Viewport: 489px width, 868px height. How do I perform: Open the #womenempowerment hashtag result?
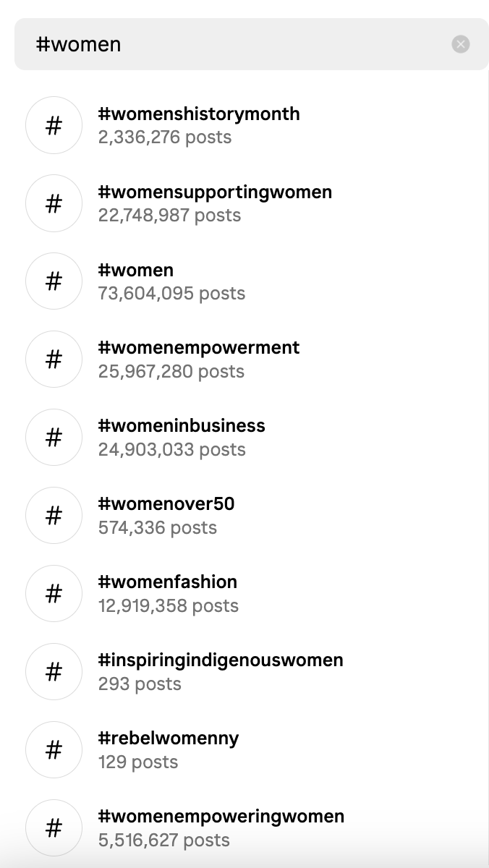(199, 349)
